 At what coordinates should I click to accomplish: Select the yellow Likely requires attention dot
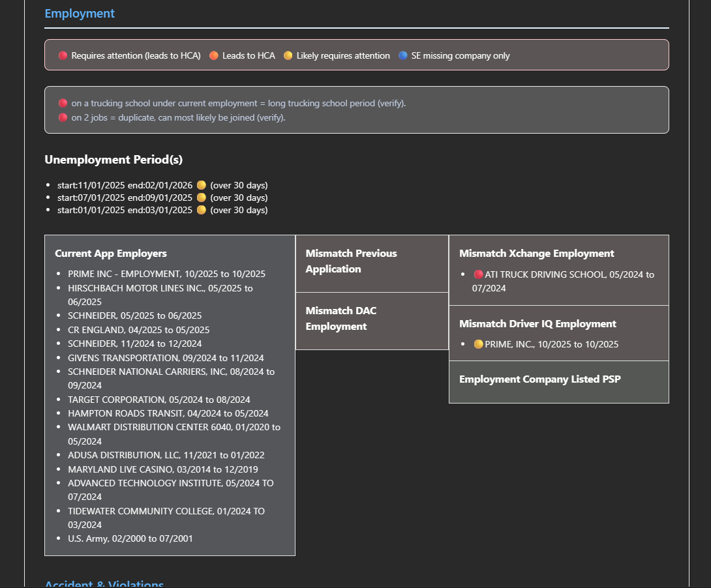288,56
